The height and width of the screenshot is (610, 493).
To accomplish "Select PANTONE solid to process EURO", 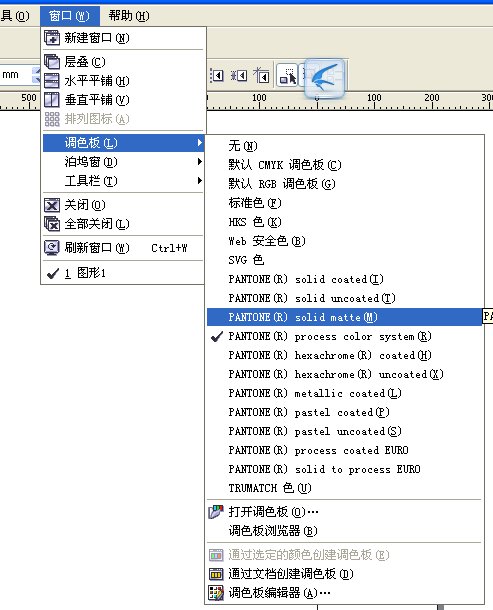I will [x=344, y=470].
